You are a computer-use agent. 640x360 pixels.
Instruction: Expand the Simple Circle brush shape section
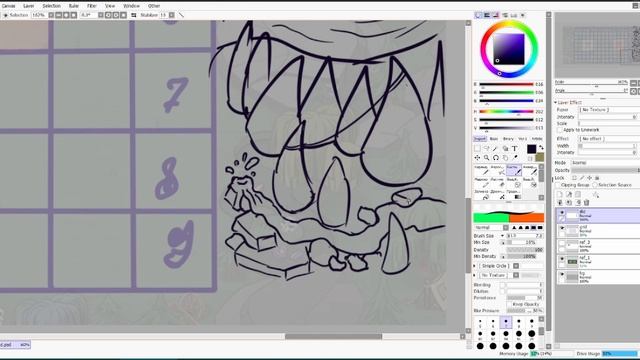tap(475, 266)
